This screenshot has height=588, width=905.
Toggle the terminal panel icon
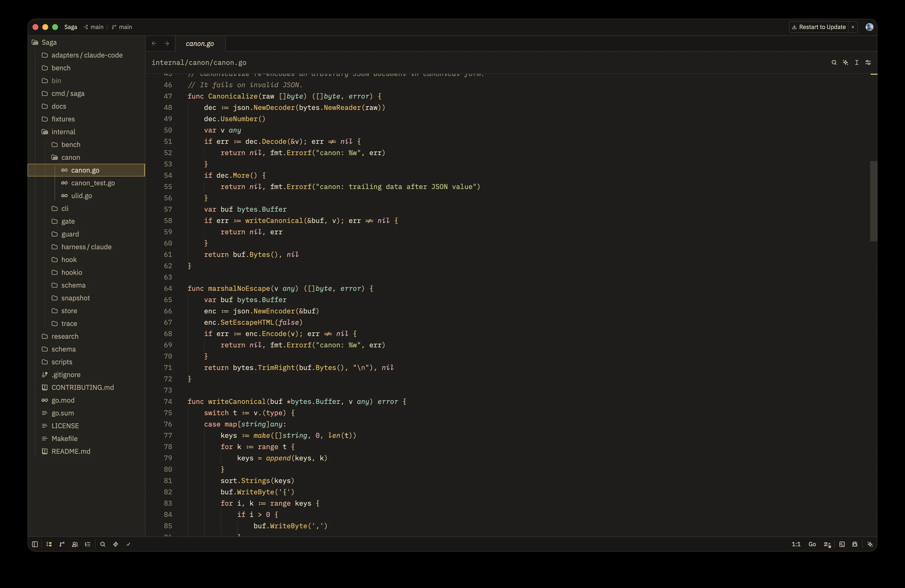pyautogui.click(x=842, y=544)
